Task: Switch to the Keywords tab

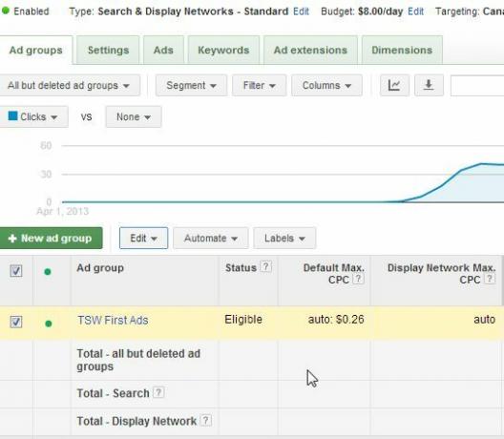Action: (x=223, y=51)
